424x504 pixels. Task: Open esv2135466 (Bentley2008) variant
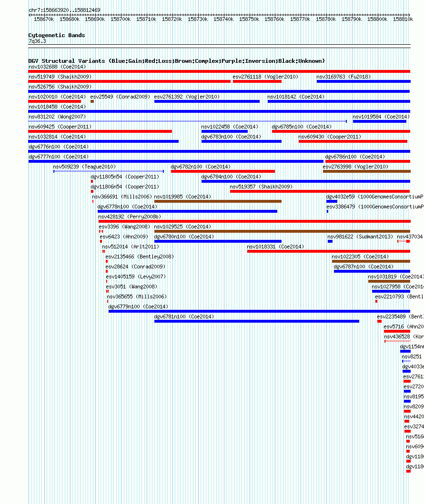[x=107, y=261]
